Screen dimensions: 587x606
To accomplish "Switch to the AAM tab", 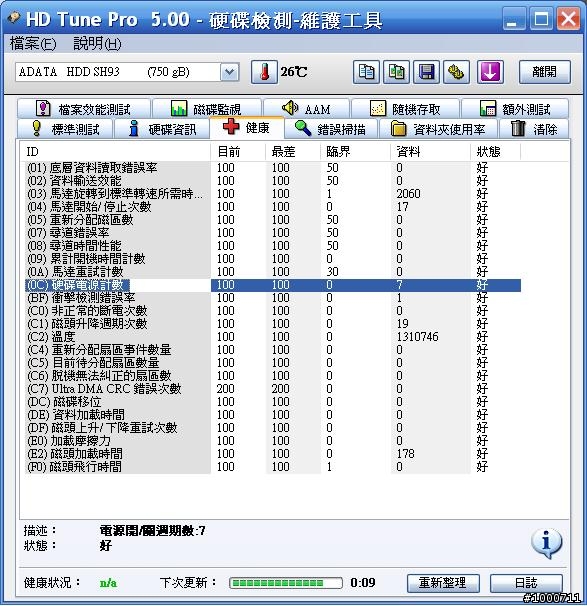I will (306, 109).
